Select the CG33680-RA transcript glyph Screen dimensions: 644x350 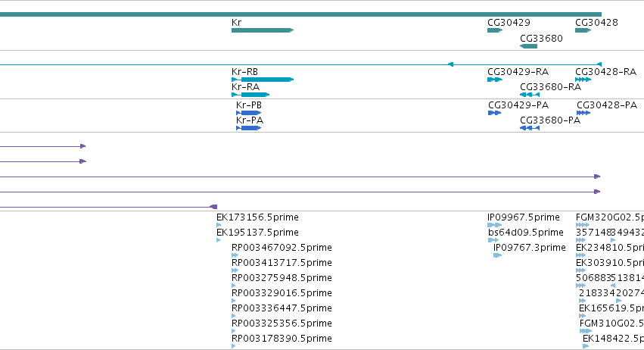tap(530, 95)
